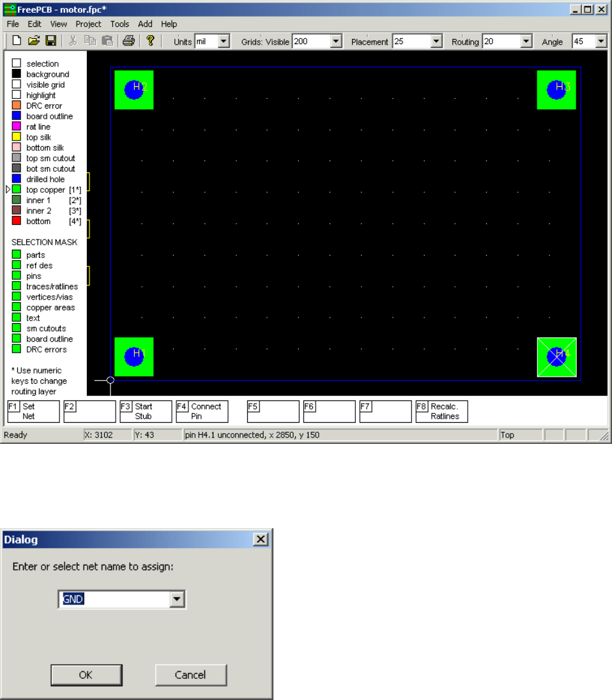Viewport: 612px width, 700px height.
Task: Click the Cut scissors icon
Action: (73, 41)
